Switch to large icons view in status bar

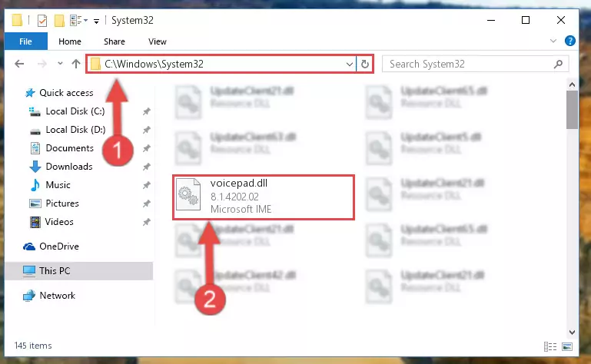(567, 346)
